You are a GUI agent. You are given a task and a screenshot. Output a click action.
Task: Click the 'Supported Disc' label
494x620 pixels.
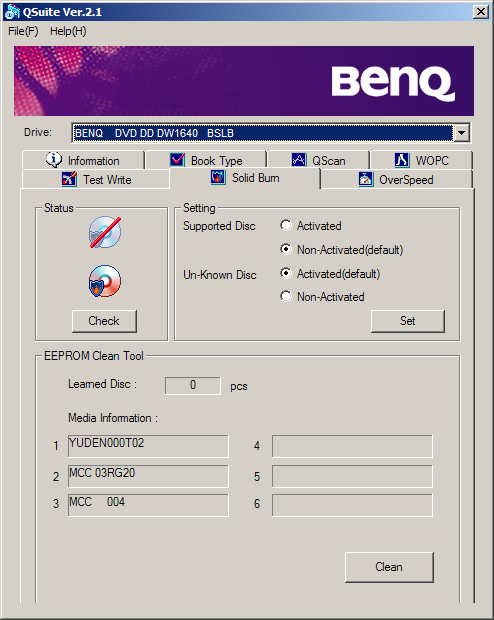[219, 226]
